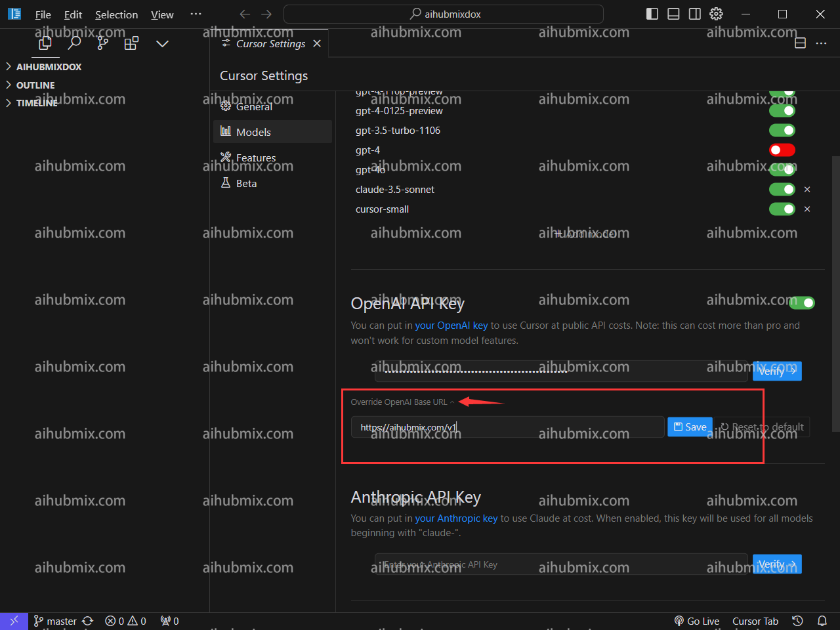Image resolution: width=840 pixels, height=630 pixels.
Task: Open settings gear in title bar
Action: (x=716, y=14)
